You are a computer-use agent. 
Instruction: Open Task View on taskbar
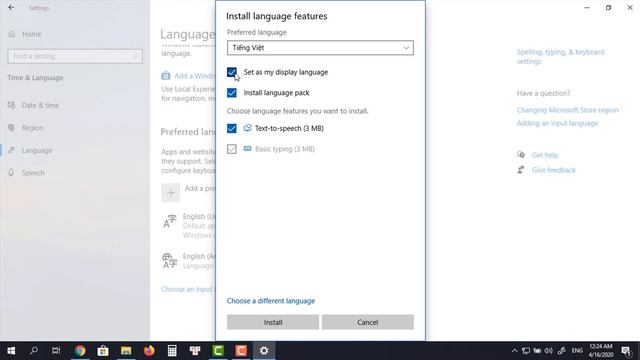pyautogui.click(x=56, y=351)
